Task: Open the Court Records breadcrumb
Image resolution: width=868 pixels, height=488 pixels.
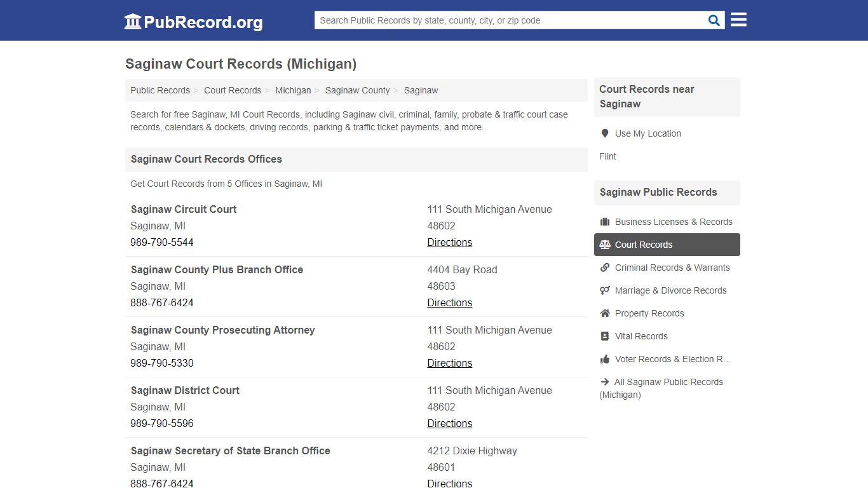Action: click(233, 90)
